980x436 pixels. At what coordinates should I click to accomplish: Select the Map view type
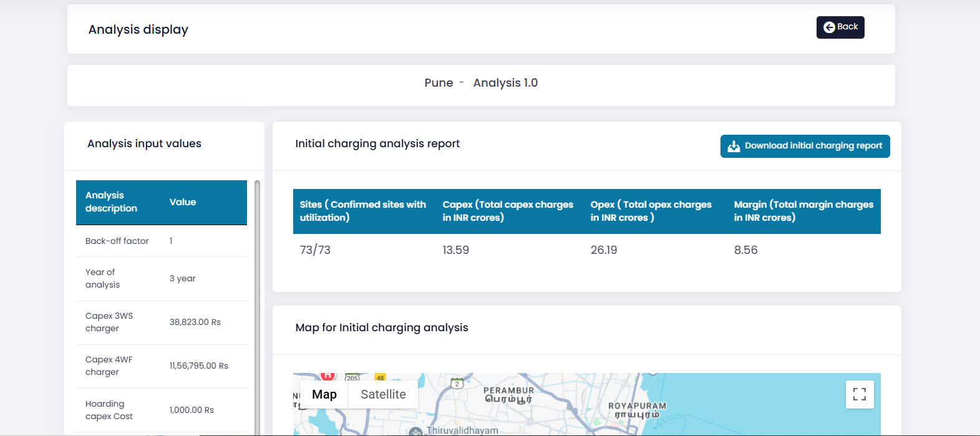[324, 394]
